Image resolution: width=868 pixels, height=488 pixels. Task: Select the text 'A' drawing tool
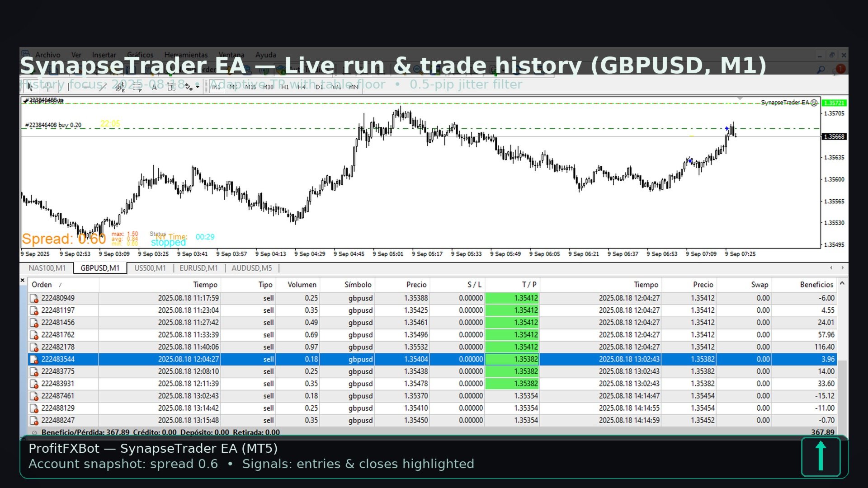point(154,87)
